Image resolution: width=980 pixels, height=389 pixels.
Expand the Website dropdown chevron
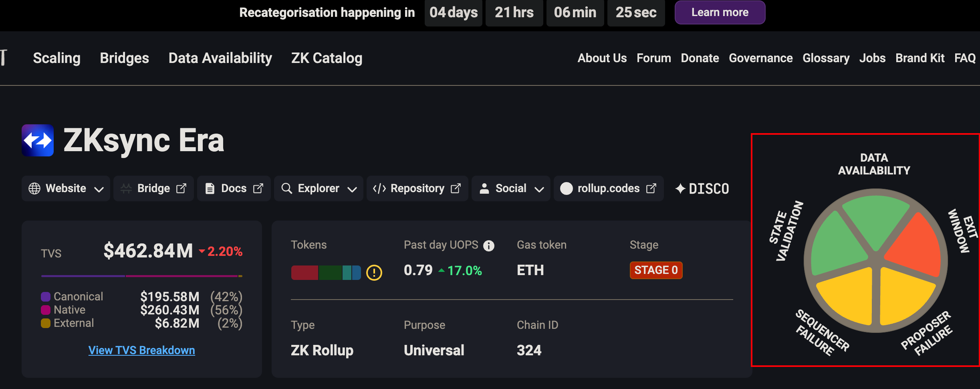click(99, 189)
